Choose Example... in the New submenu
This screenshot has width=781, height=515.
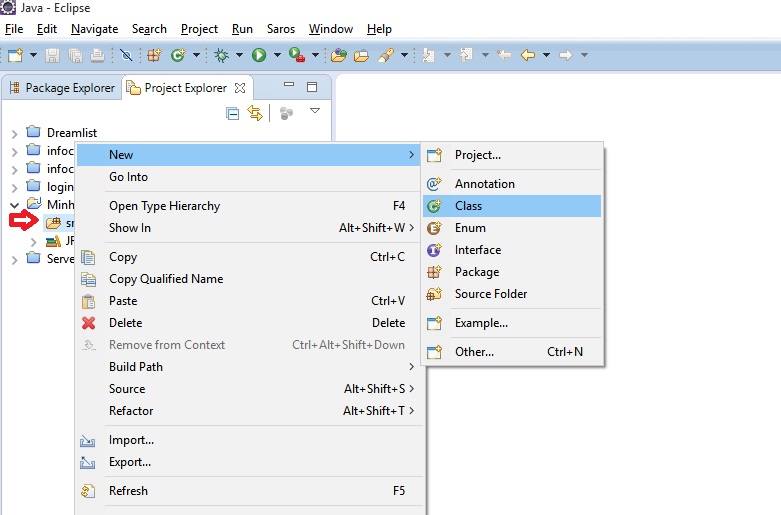point(512,323)
